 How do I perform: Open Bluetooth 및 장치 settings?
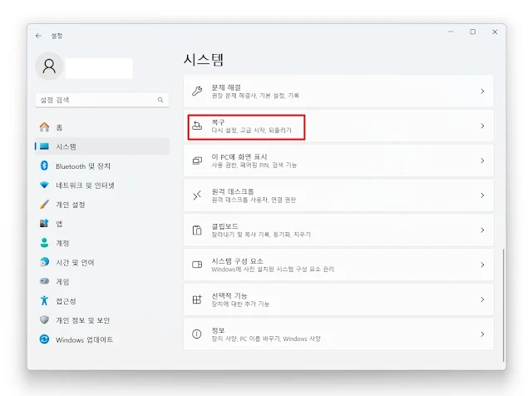(x=102, y=166)
